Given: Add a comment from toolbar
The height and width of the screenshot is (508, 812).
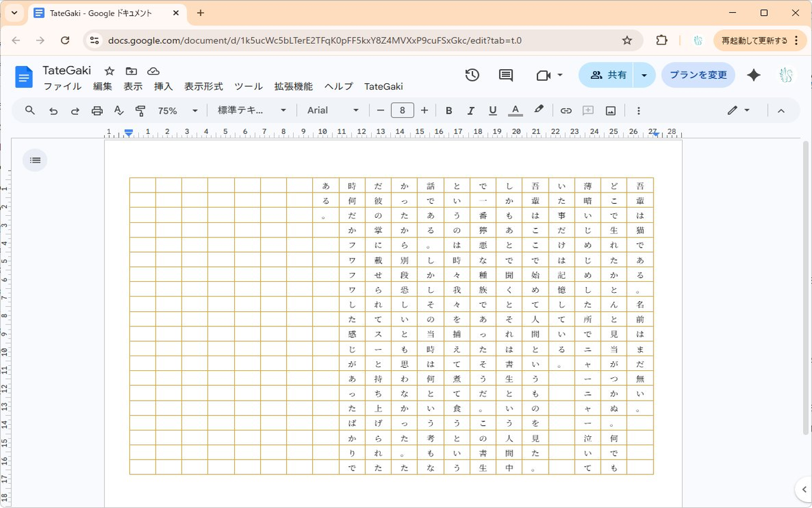Looking at the screenshot, I should pos(588,110).
